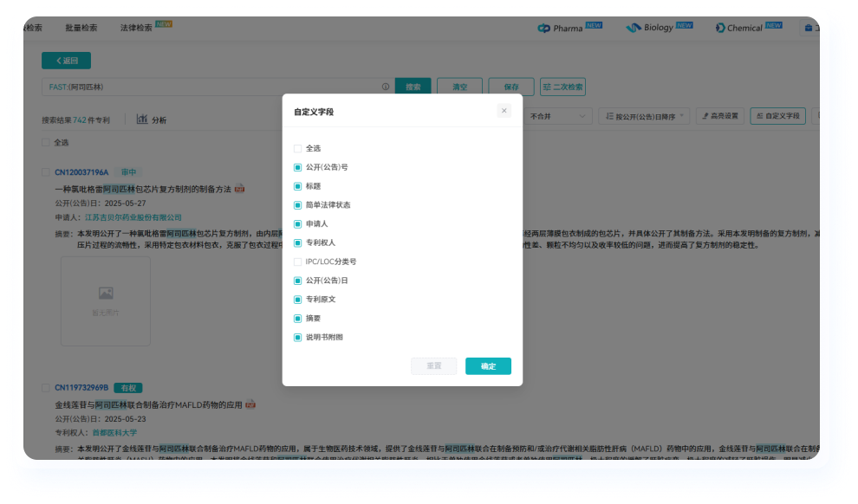Screen dimensions: 858x504
Task: Open patent CN120037196A link
Action: [81, 172]
